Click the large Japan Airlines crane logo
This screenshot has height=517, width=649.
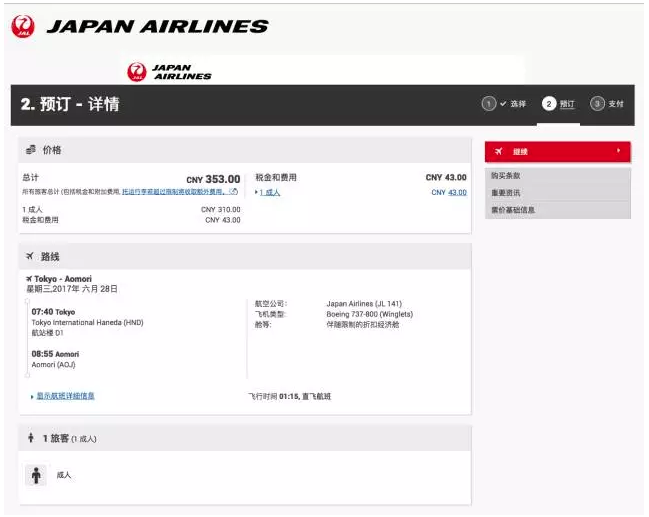tap(22, 27)
